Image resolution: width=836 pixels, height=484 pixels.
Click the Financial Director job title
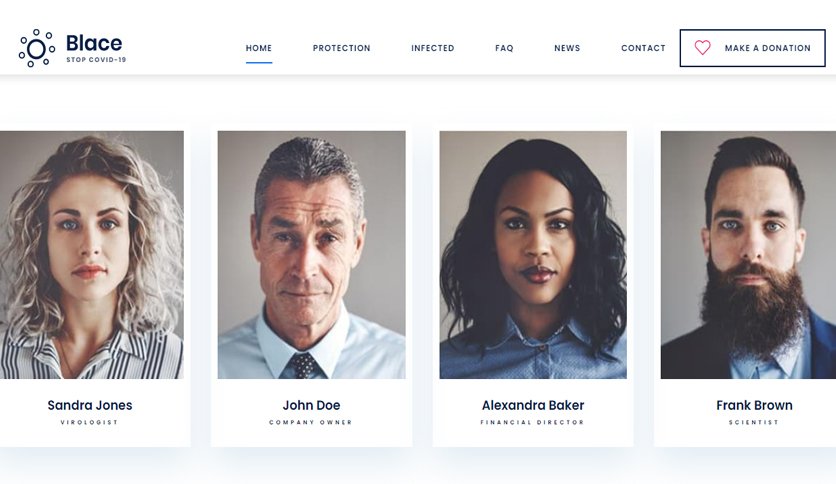[533, 422]
